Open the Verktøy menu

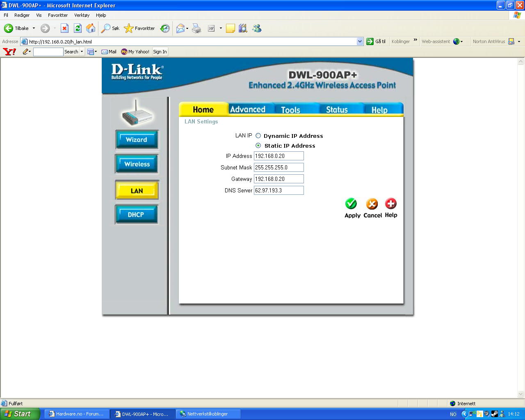point(82,15)
